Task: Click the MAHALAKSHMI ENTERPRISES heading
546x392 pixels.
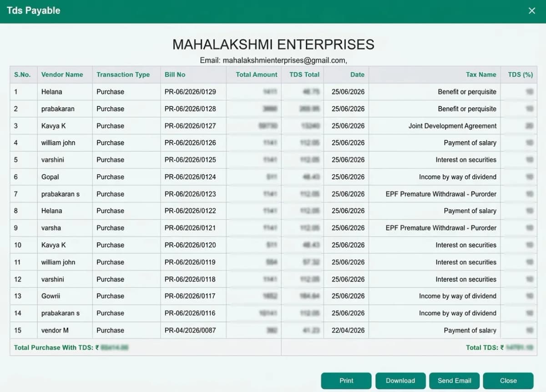Action: [x=273, y=45]
